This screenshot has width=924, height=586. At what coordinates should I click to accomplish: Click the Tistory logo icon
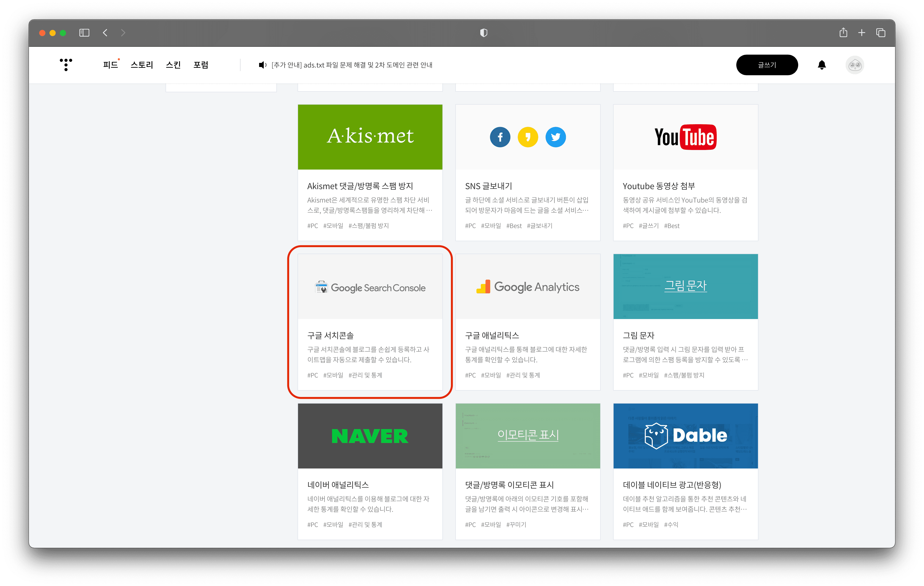[66, 64]
